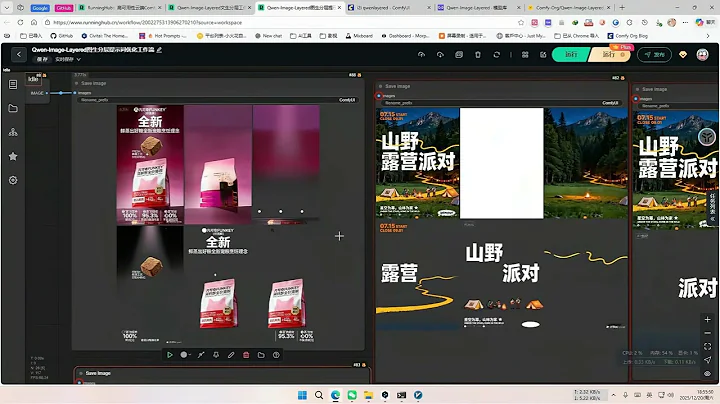The image size is (720, 404).
Task: Click the four-squares grid icon in the header
Action: click(x=525, y=55)
